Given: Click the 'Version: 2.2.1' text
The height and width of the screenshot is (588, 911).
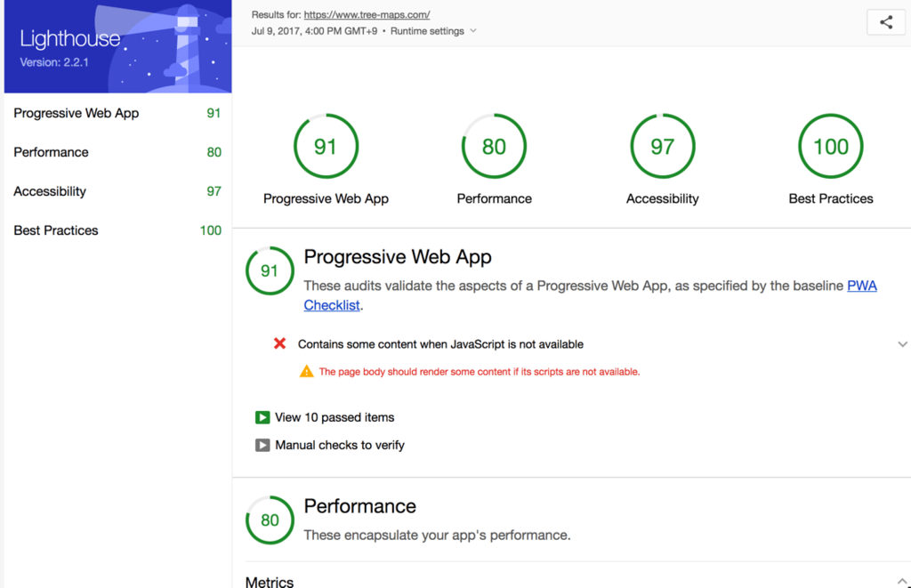Looking at the screenshot, I should [x=54, y=62].
